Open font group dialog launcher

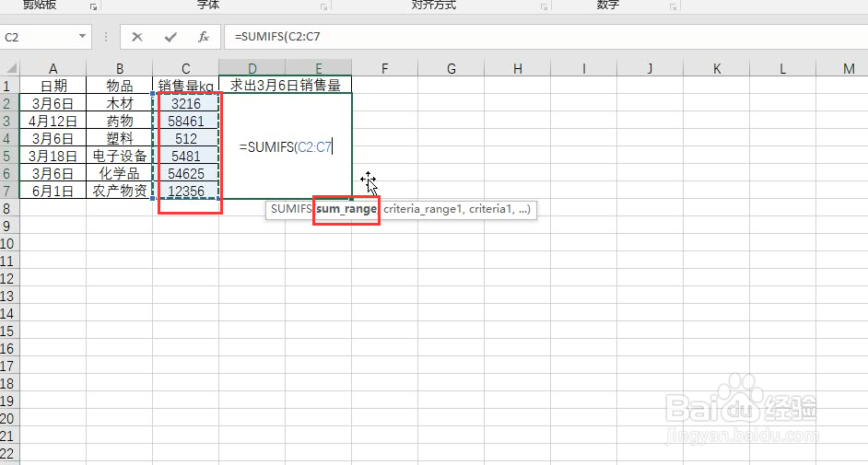coord(323,6)
